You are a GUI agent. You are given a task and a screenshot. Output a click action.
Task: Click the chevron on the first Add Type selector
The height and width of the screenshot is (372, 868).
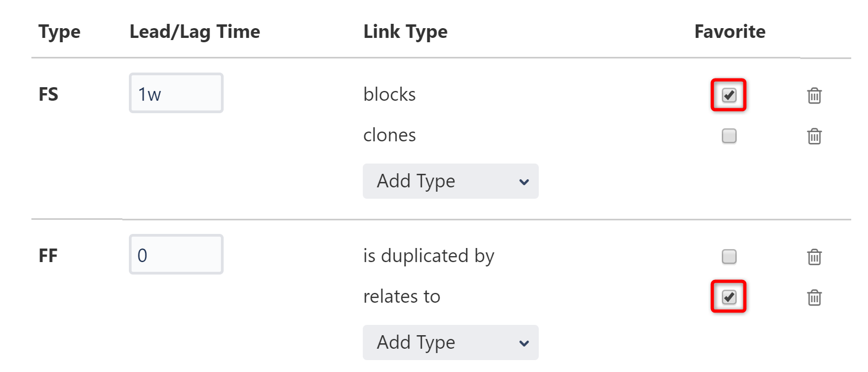(523, 182)
